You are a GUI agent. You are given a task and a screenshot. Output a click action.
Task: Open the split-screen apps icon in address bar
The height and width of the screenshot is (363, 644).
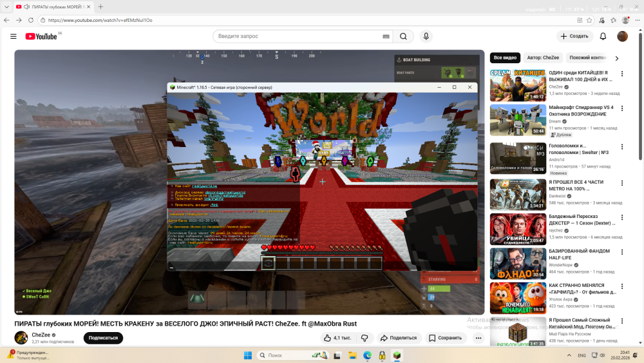point(580,20)
